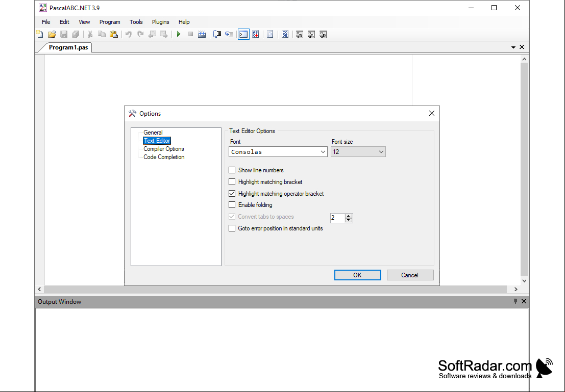565x392 pixels.
Task: Uncheck Highlight matching operator bracket
Action: coord(232,193)
